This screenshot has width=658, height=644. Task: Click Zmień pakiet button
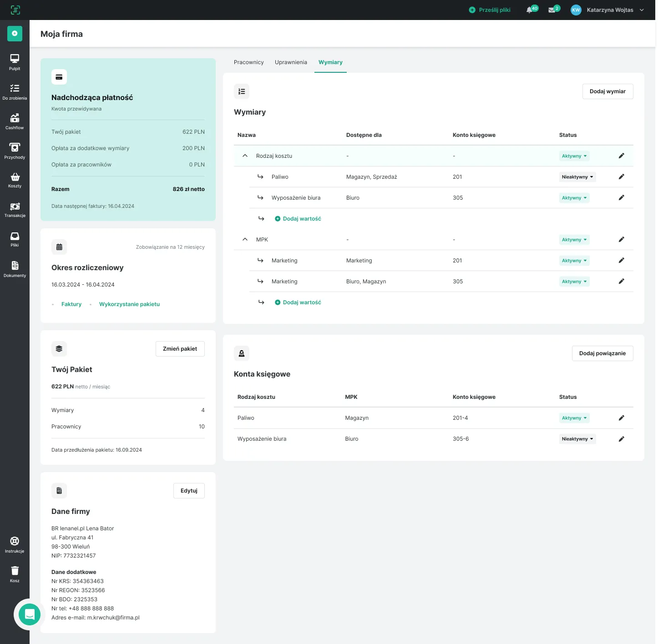click(180, 349)
